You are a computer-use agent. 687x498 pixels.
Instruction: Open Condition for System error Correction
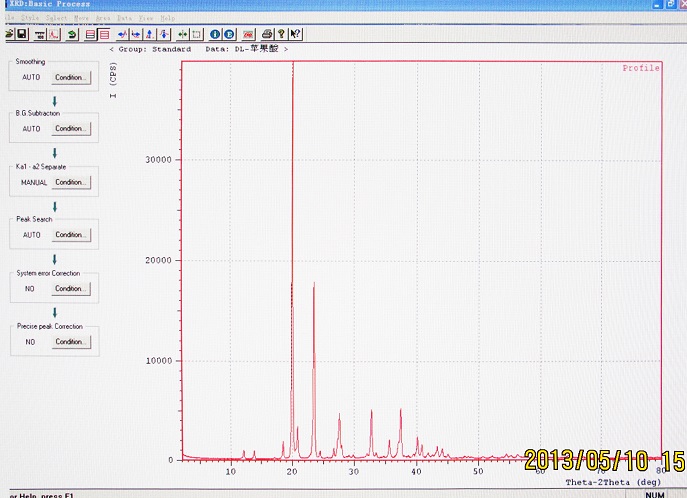point(70,288)
